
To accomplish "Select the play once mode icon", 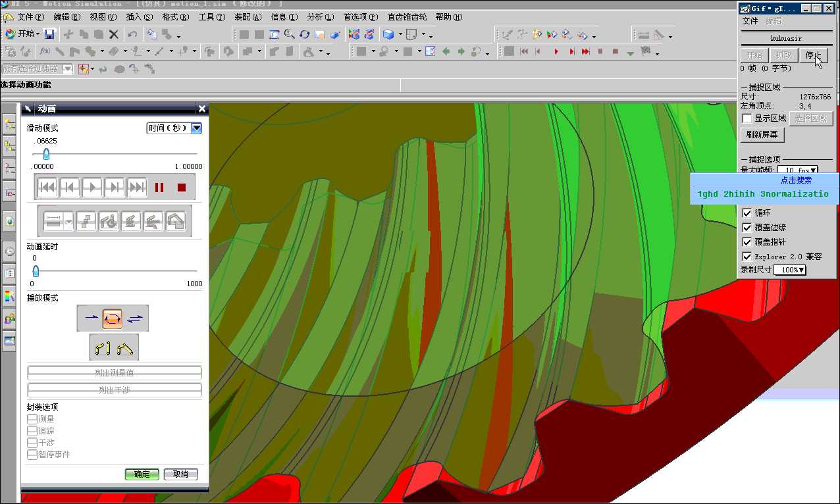I will pyautogui.click(x=90, y=318).
